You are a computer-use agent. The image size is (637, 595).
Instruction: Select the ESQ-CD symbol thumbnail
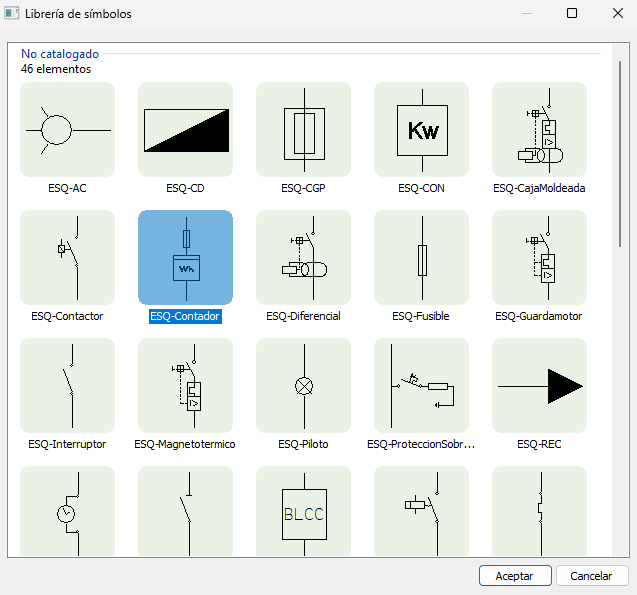click(186, 130)
